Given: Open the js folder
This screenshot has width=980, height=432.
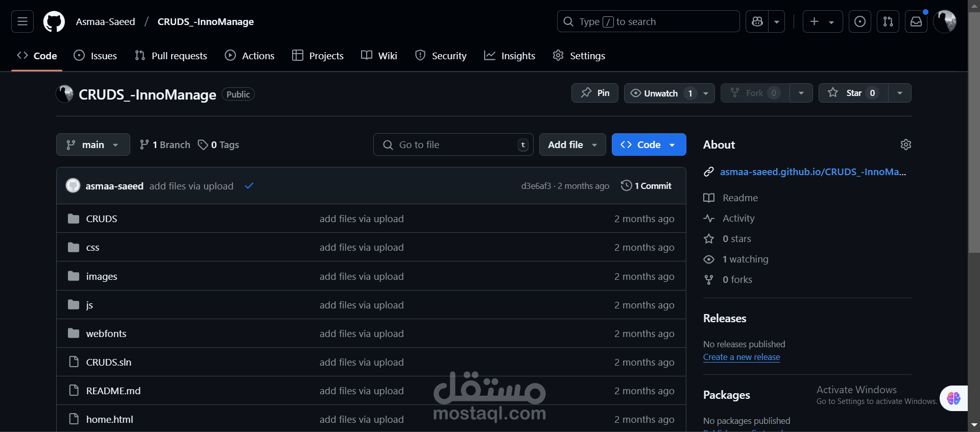Looking at the screenshot, I should click(x=89, y=305).
